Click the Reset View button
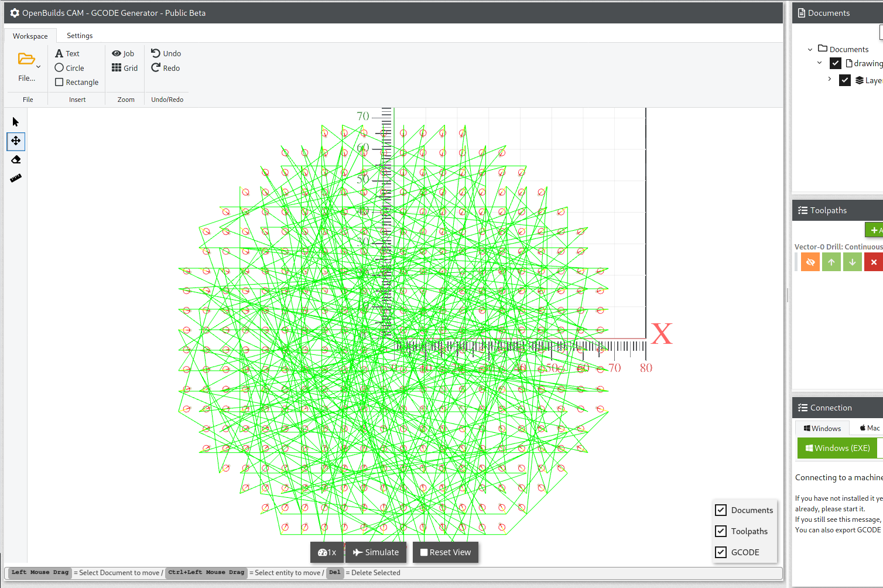 pos(445,552)
